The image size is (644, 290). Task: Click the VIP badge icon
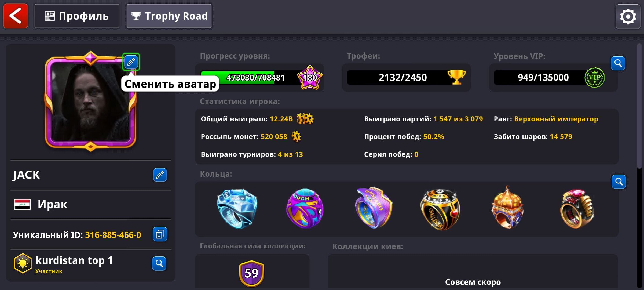(x=595, y=78)
